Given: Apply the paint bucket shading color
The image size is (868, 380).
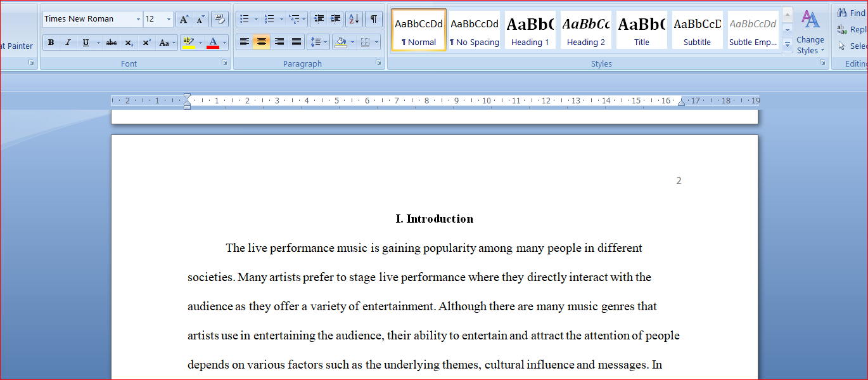Looking at the screenshot, I should click(x=341, y=43).
